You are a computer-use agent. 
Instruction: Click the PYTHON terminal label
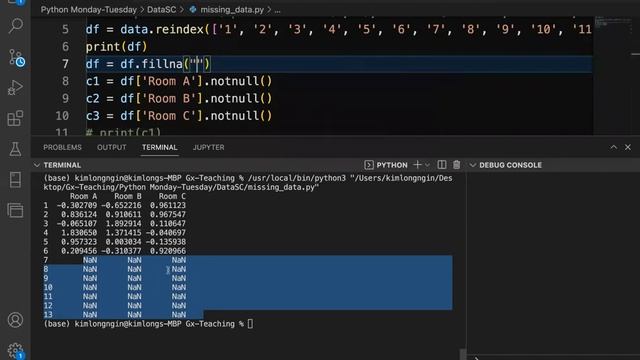point(392,165)
